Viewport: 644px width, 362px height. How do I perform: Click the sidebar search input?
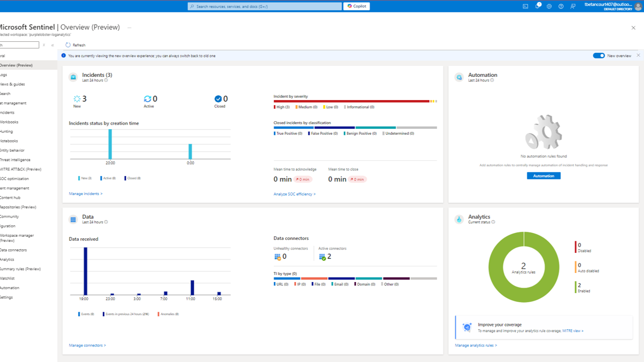coord(19,45)
